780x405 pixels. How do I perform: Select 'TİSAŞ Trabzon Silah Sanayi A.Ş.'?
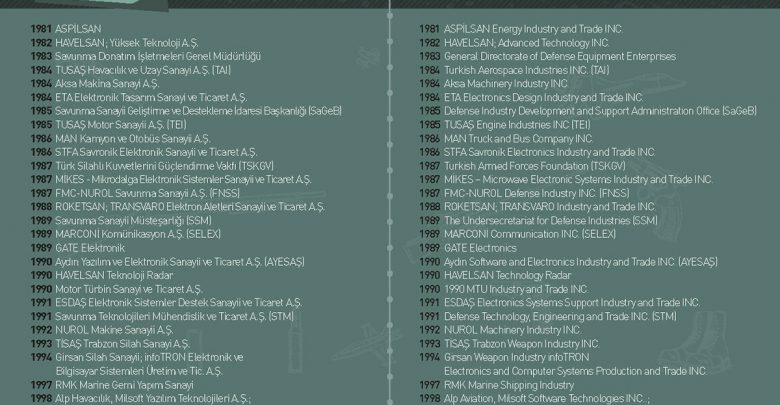(122, 344)
